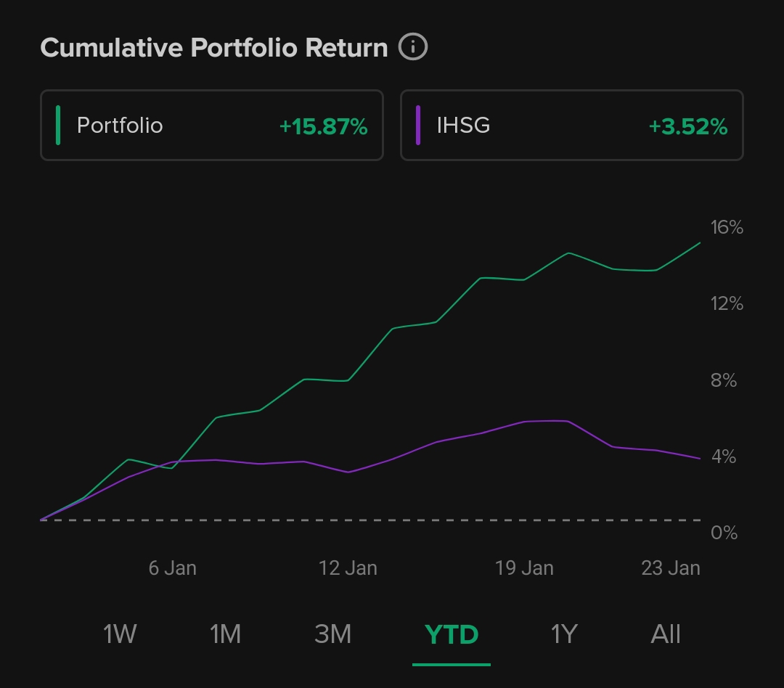Click the 0% y-axis baseline label
784x688 pixels.
tap(724, 533)
